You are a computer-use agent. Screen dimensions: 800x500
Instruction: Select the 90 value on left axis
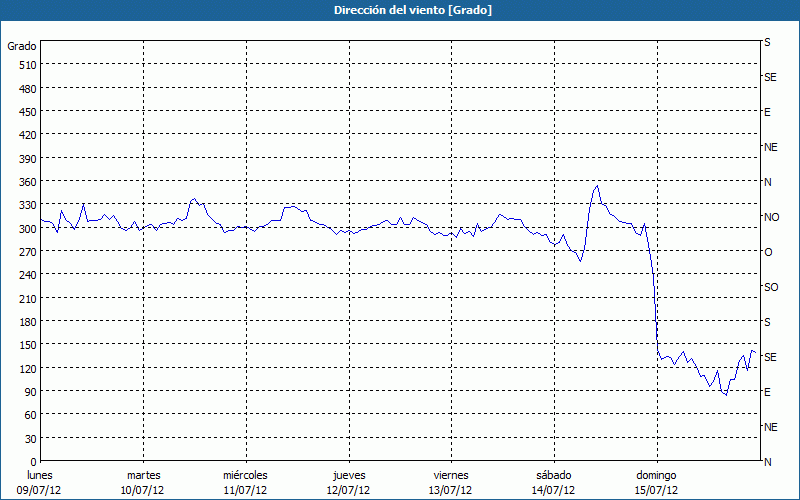pos(30,392)
